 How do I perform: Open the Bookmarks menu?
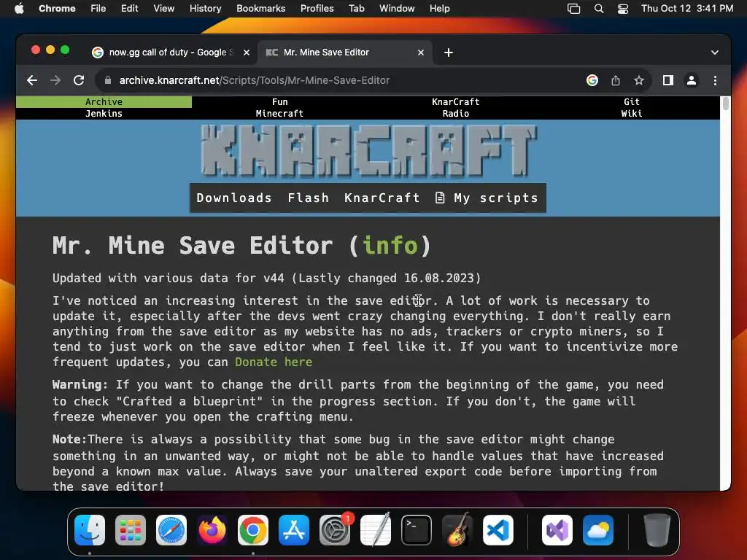[260, 9]
